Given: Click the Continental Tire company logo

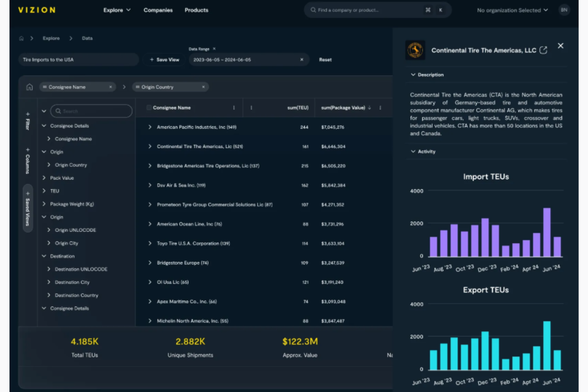Looking at the screenshot, I should (x=415, y=50).
